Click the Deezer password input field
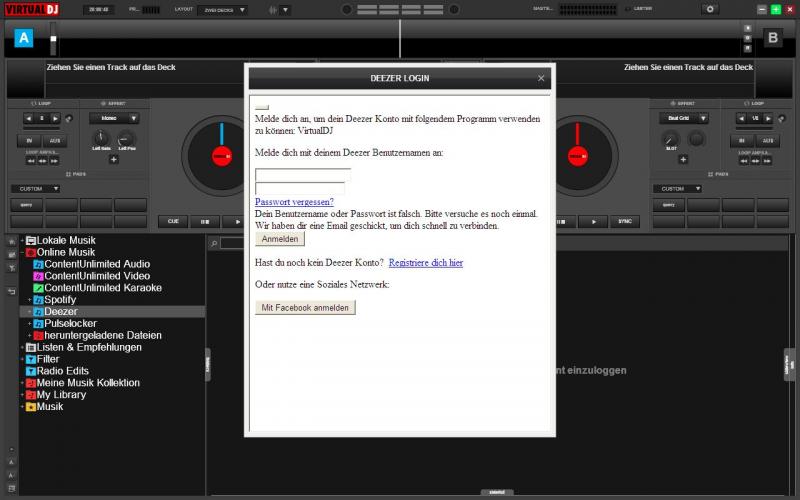 [x=299, y=188]
